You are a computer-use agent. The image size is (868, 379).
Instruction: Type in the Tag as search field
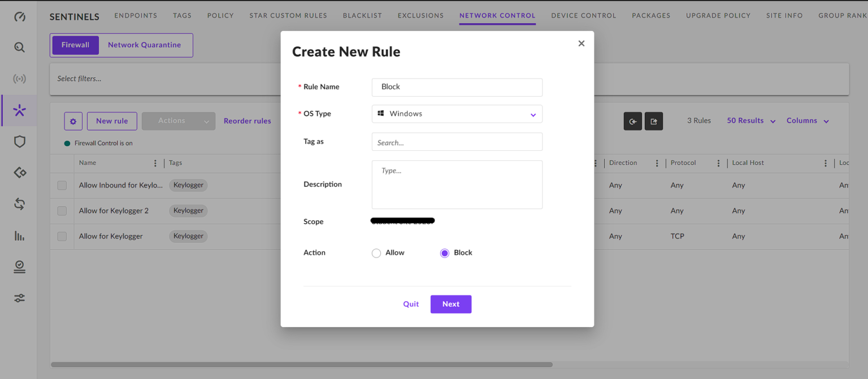tap(457, 142)
